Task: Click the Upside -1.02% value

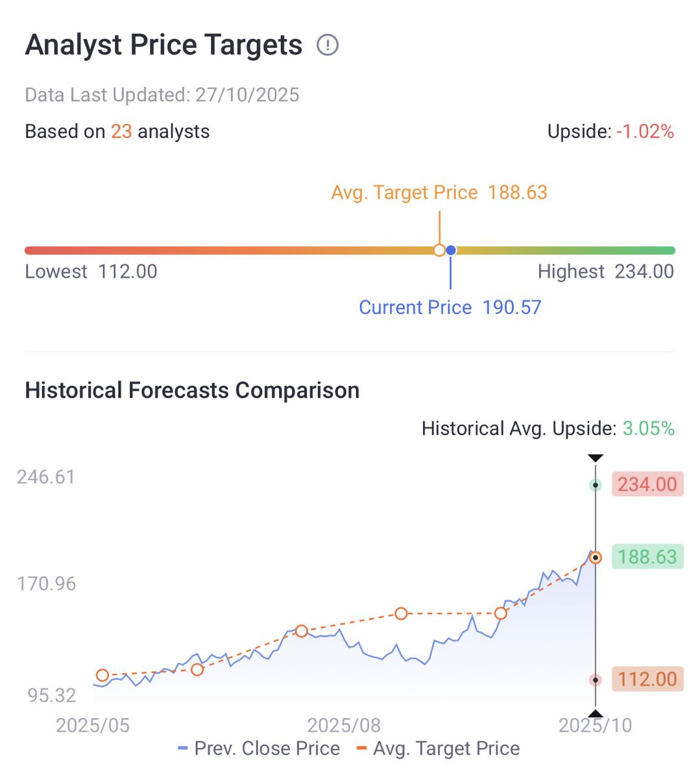Action: 644,132
